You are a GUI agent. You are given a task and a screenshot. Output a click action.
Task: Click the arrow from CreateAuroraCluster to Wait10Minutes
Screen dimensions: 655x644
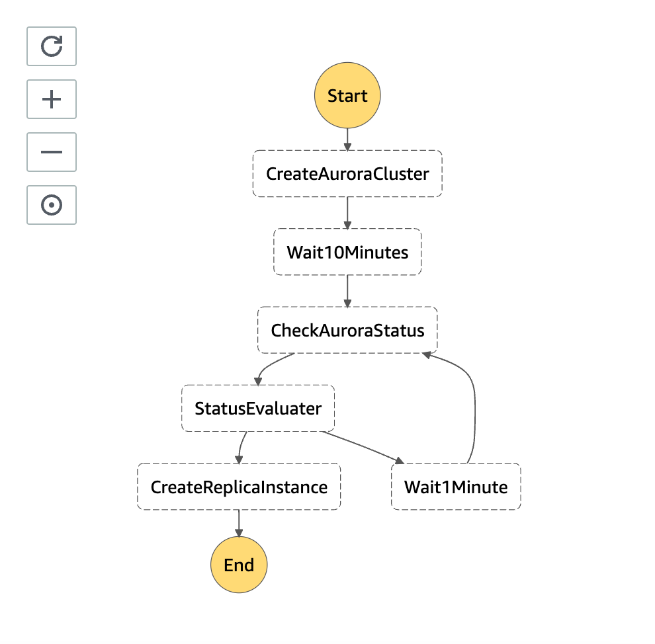(x=347, y=213)
